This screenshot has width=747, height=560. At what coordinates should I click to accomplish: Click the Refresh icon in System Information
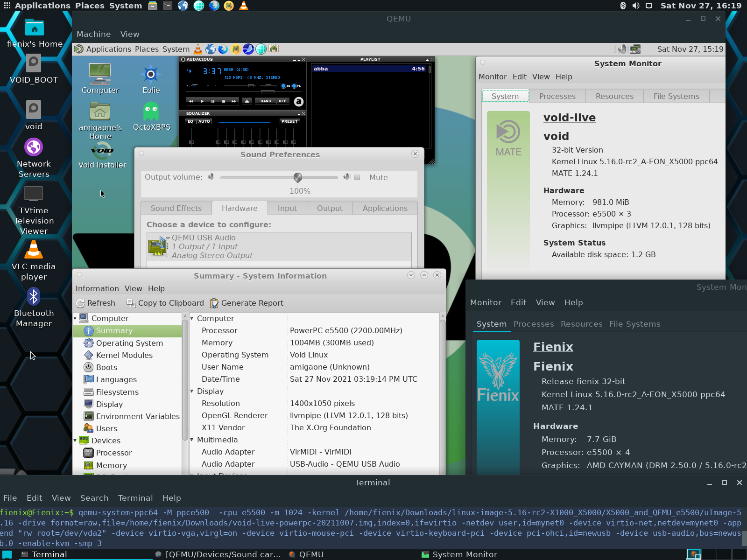[80, 303]
